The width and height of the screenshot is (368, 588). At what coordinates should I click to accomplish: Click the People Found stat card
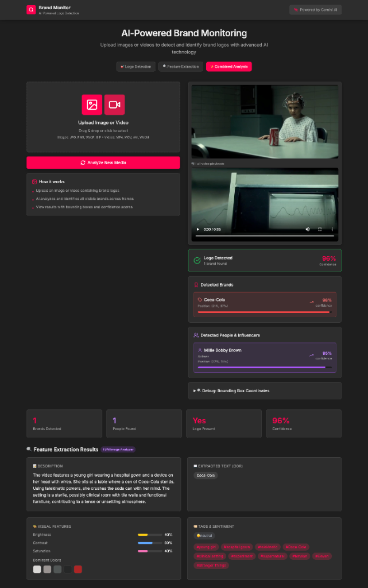tap(144, 423)
